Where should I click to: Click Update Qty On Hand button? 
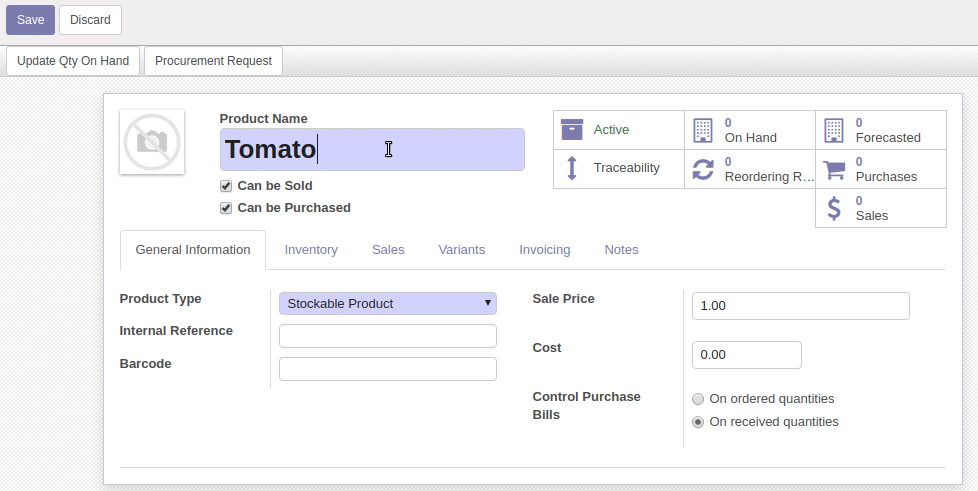click(73, 61)
